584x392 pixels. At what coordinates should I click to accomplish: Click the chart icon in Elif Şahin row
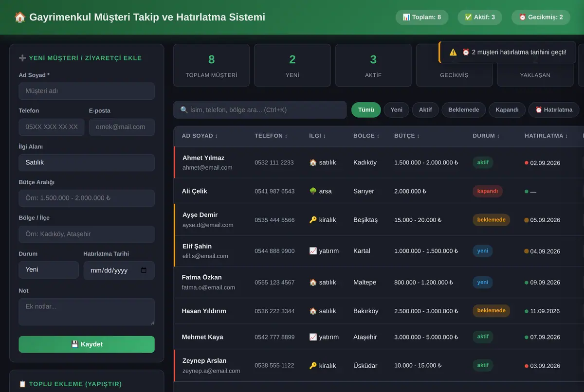pyautogui.click(x=313, y=251)
